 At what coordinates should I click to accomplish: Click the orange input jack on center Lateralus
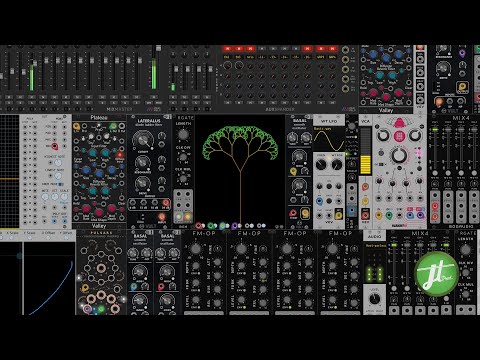coord(162,216)
